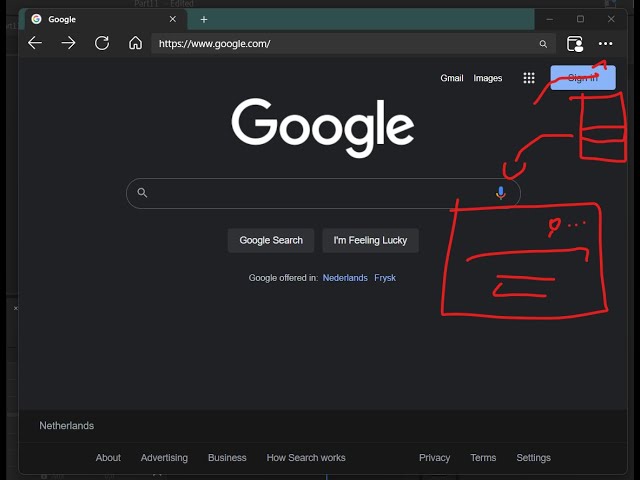Switch language to Nederlands

point(345,278)
